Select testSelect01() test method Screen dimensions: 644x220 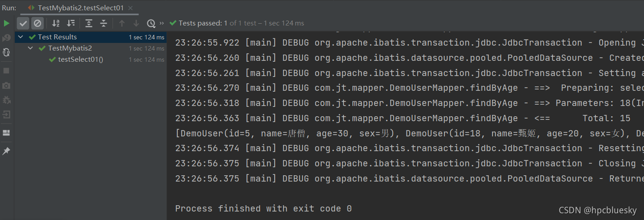80,59
